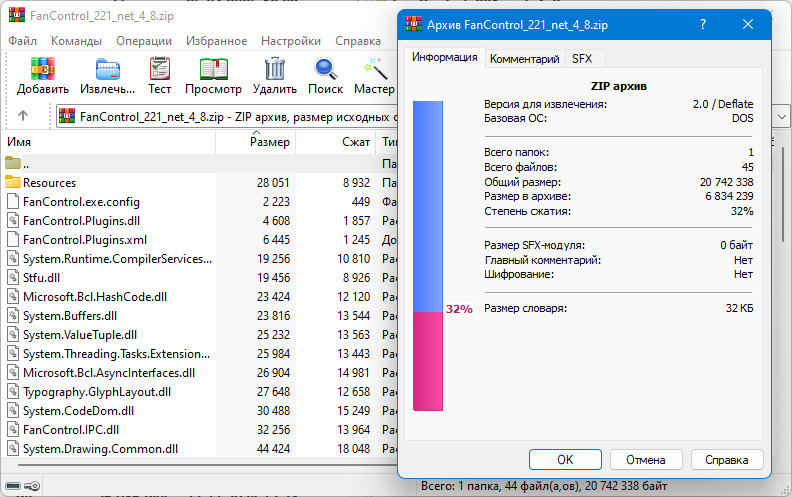This screenshot has width=792, height=497.
Task: Click the System.ValueTuple.dll file icon
Action: tap(13, 334)
